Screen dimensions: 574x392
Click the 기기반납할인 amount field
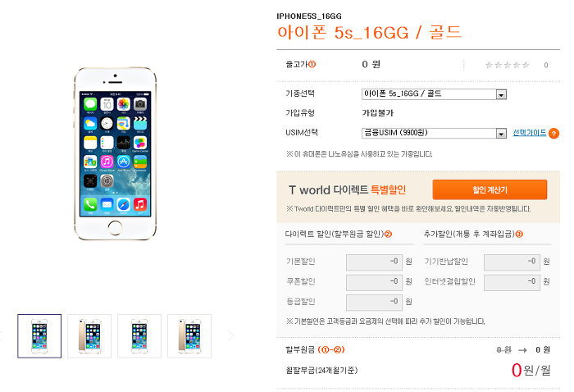[x=512, y=262]
